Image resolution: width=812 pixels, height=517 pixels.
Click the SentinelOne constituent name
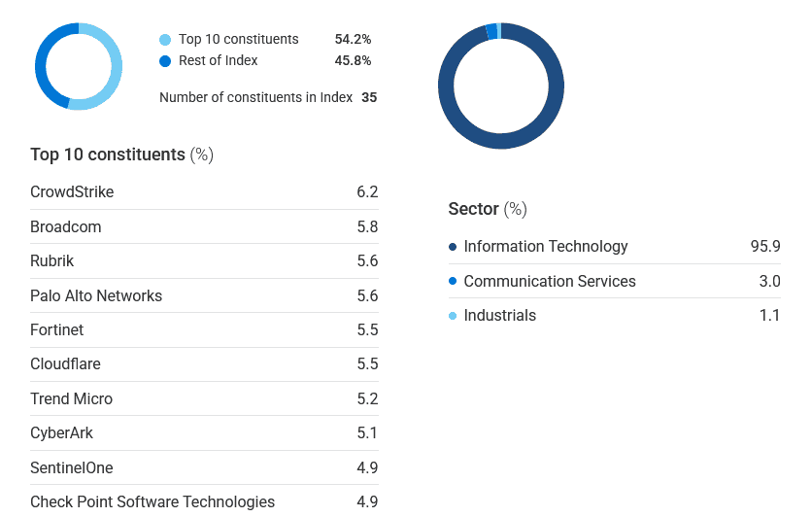tap(72, 468)
